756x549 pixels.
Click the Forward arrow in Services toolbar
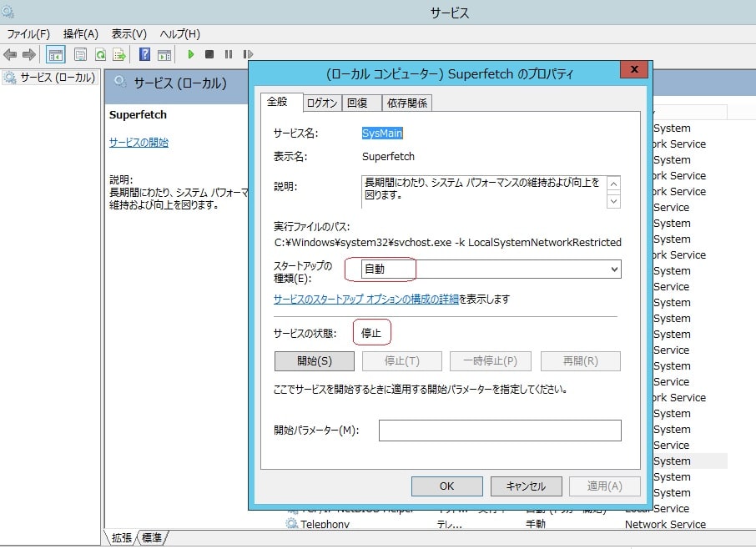point(29,54)
